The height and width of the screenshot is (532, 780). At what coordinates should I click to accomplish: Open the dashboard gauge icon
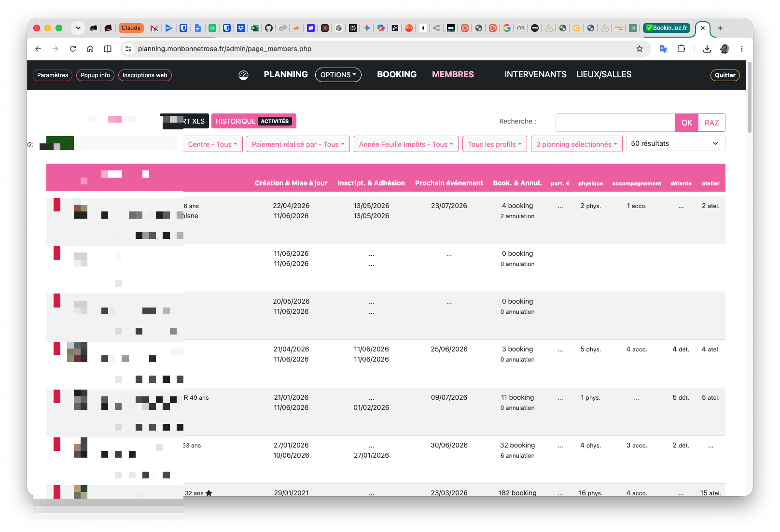click(x=243, y=75)
